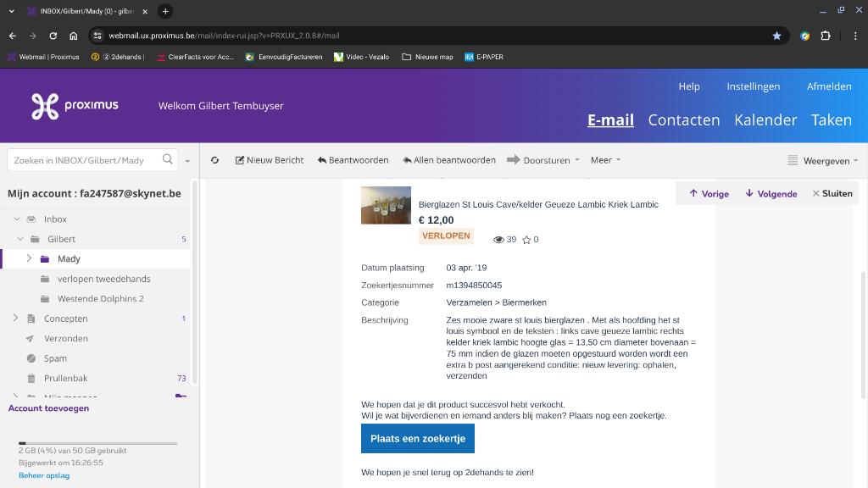The image size is (868, 488).
Task: Bookmark this page with star icon
Action: [776, 36]
